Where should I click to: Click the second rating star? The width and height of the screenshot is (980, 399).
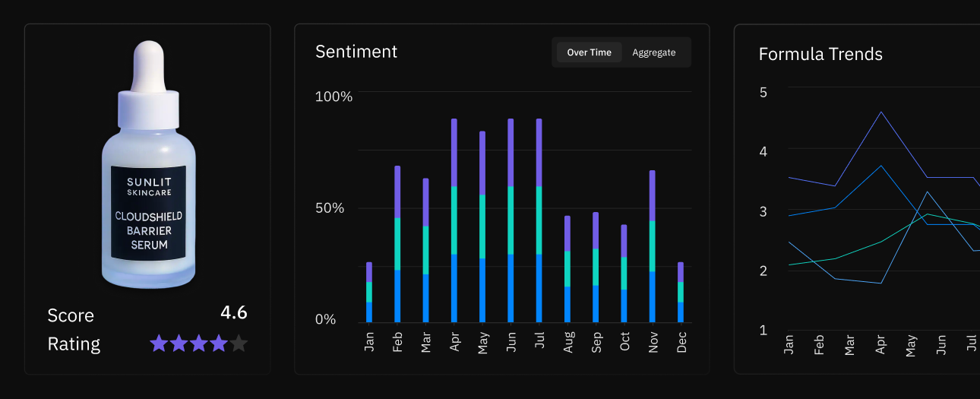pos(179,344)
